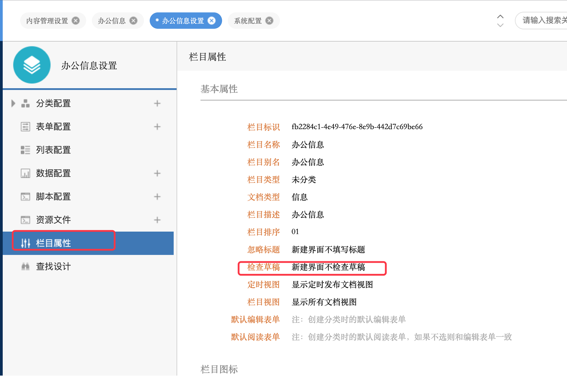Close the 办公信息 tab
The height and width of the screenshot is (392, 567).
pyautogui.click(x=133, y=21)
